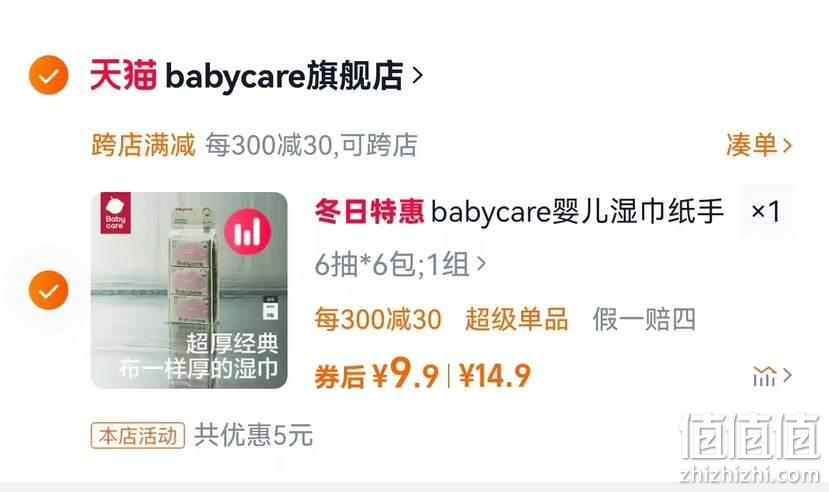The image size is (829, 492).
Task: Open the 冬日特惠 babycare婴儿湿巾 product title
Action: tap(519, 211)
